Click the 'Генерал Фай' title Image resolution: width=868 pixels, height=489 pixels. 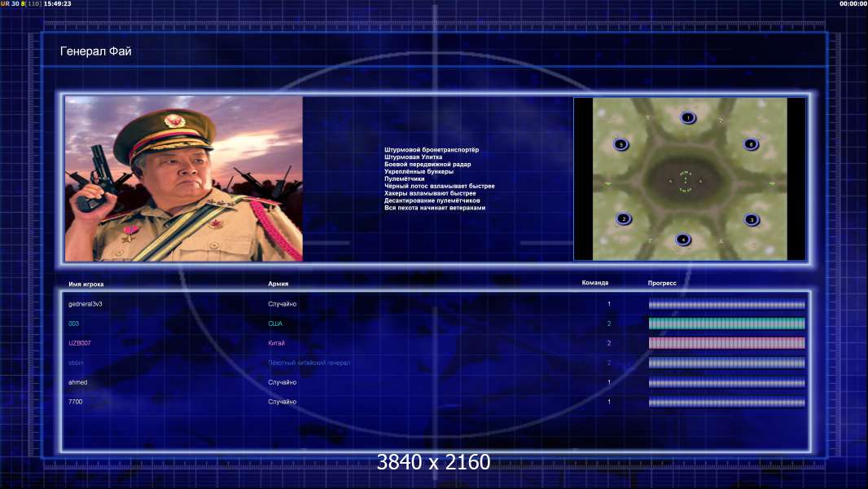pos(96,51)
